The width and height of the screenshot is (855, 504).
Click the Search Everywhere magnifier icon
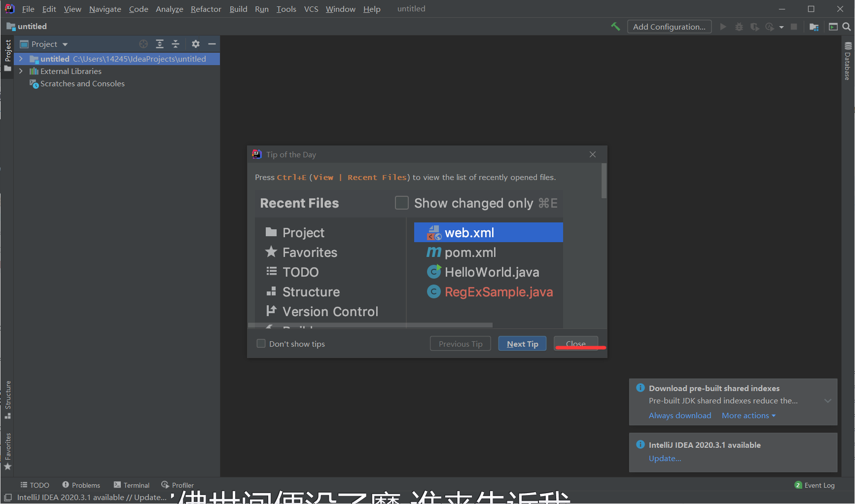[x=847, y=27]
